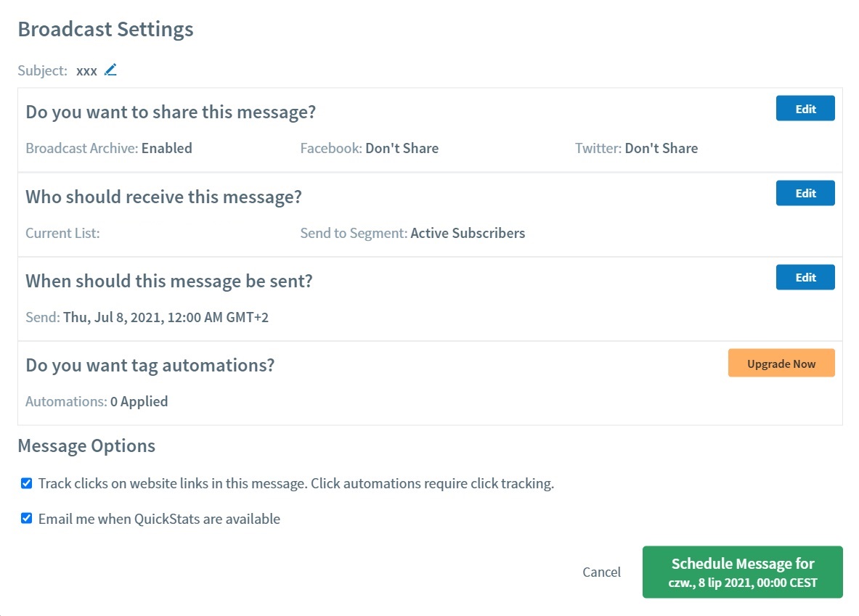Click the Current List label
Viewport: 859px width, 616px height.
tap(62, 233)
